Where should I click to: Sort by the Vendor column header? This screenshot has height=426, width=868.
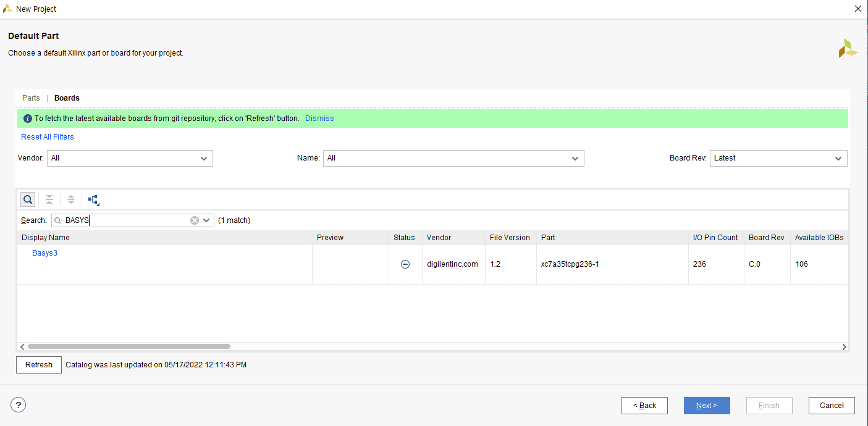[453, 238]
